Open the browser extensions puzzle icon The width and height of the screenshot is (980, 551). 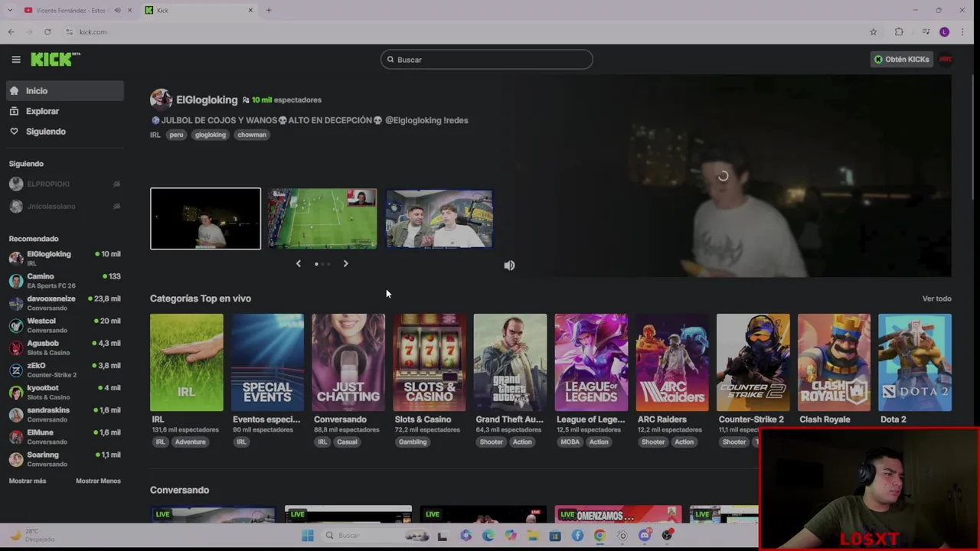[x=899, y=32]
